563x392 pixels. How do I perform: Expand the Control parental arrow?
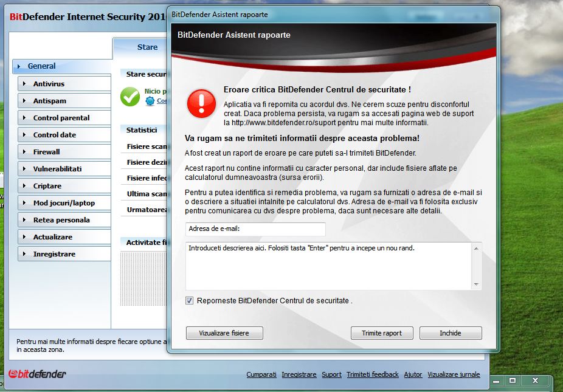click(x=24, y=118)
